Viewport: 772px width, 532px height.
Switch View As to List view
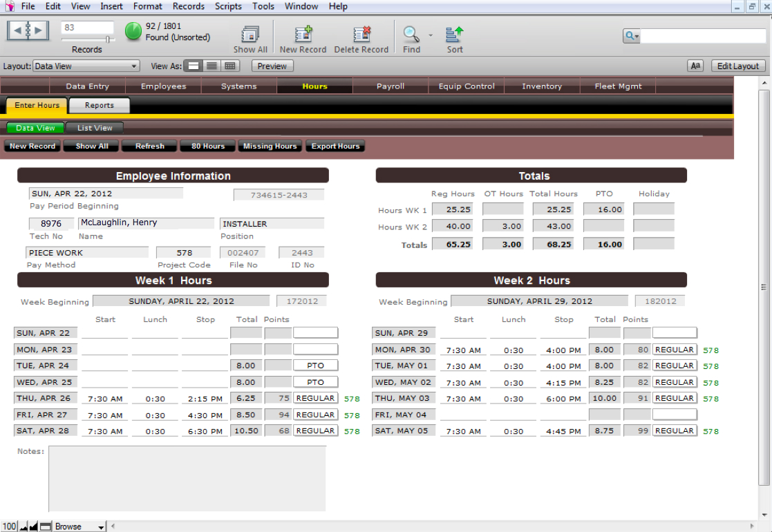pos(212,66)
